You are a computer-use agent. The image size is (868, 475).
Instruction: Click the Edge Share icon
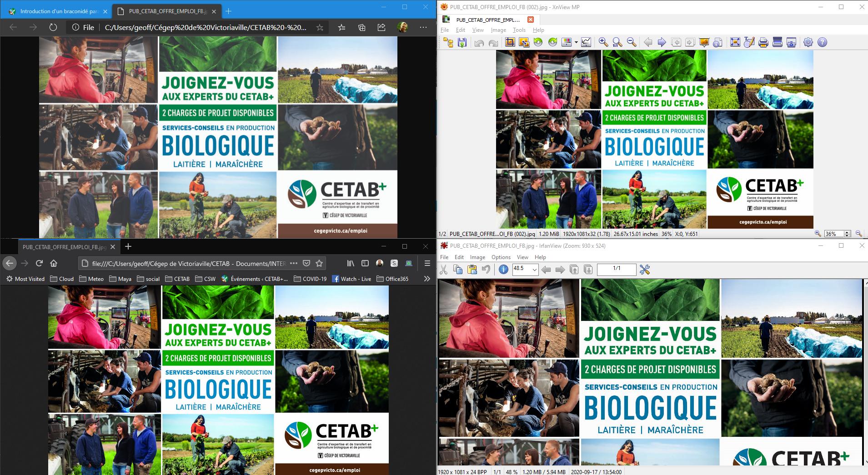pyautogui.click(x=381, y=27)
